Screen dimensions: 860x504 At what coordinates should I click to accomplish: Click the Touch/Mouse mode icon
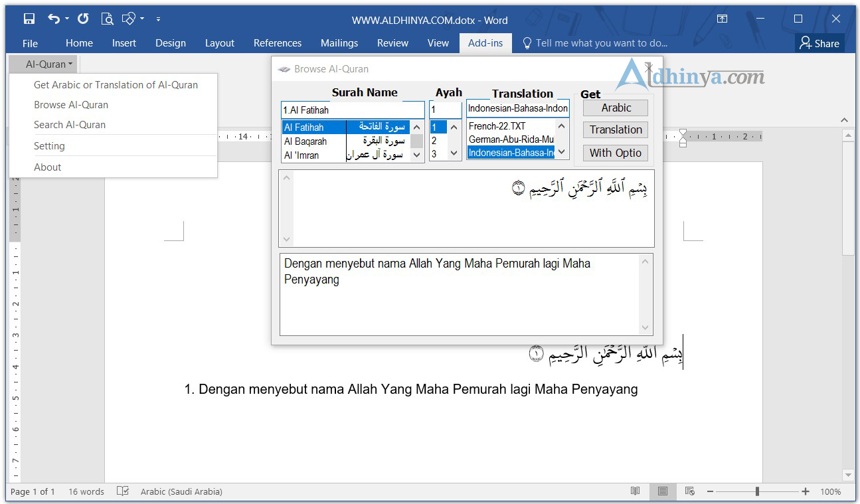(129, 19)
